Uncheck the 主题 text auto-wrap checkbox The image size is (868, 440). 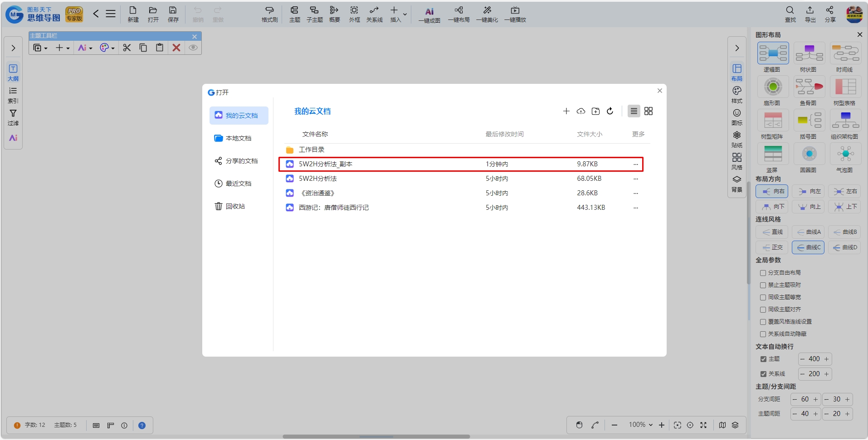(763, 359)
